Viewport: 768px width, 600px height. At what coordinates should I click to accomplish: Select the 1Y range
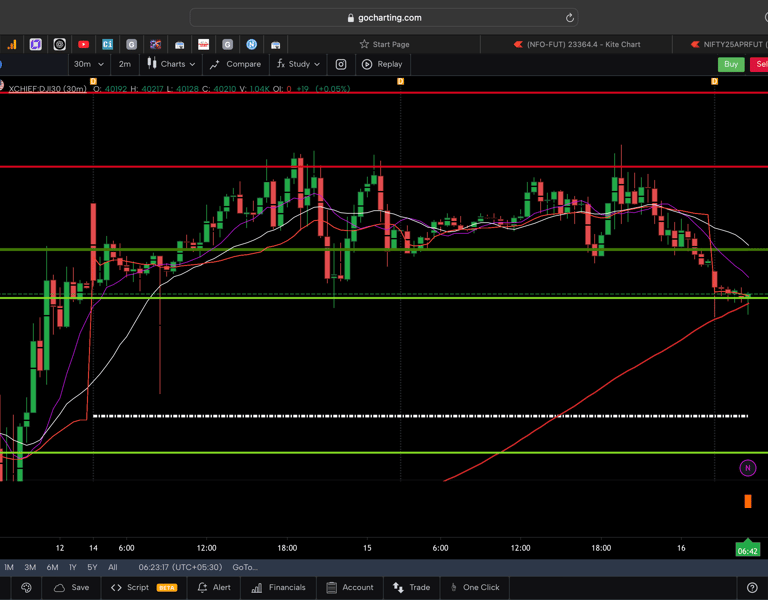click(x=73, y=567)
